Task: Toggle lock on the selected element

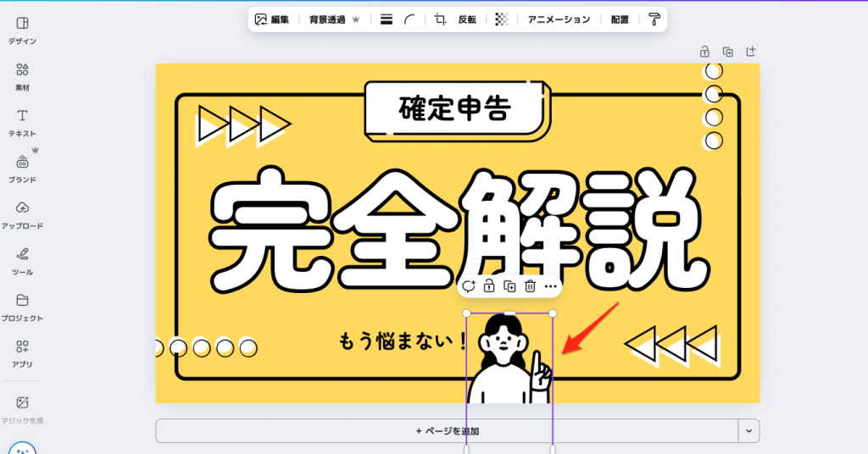Action: (x=489, y=286)
